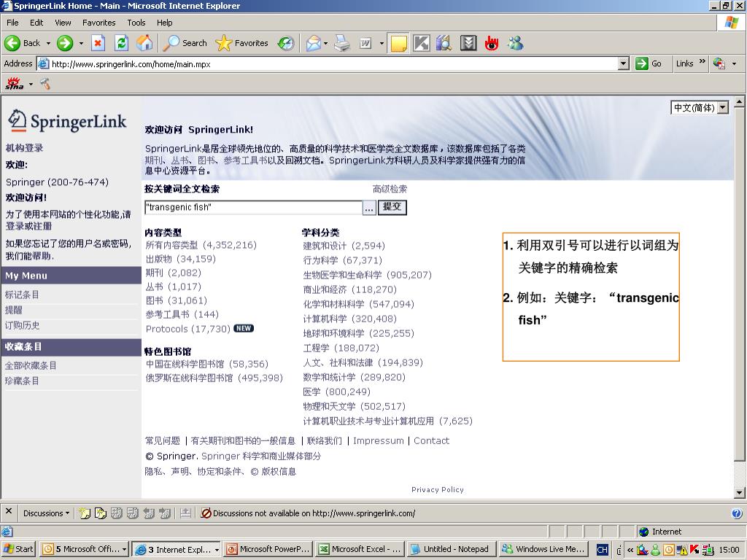Open the Tools menu
This screenshot has width=747, height=560.
click(136, 23)
